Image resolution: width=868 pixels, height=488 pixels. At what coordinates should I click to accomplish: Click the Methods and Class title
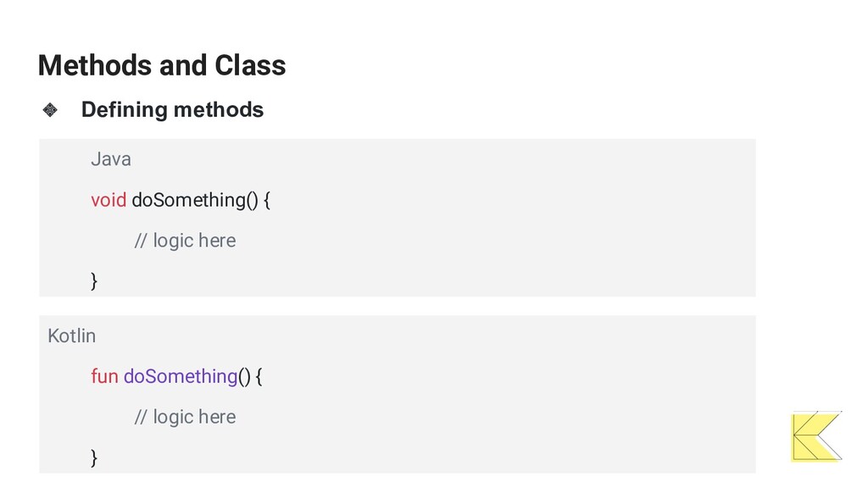(x=162, y=65)
